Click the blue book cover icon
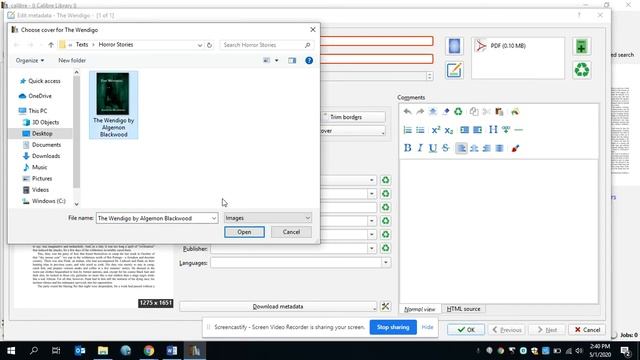 coord(454,46)
